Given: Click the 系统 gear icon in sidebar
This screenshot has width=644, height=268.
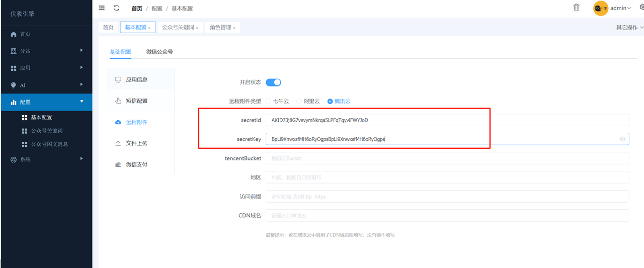Looking at the screenshot, I should [14, 159].
